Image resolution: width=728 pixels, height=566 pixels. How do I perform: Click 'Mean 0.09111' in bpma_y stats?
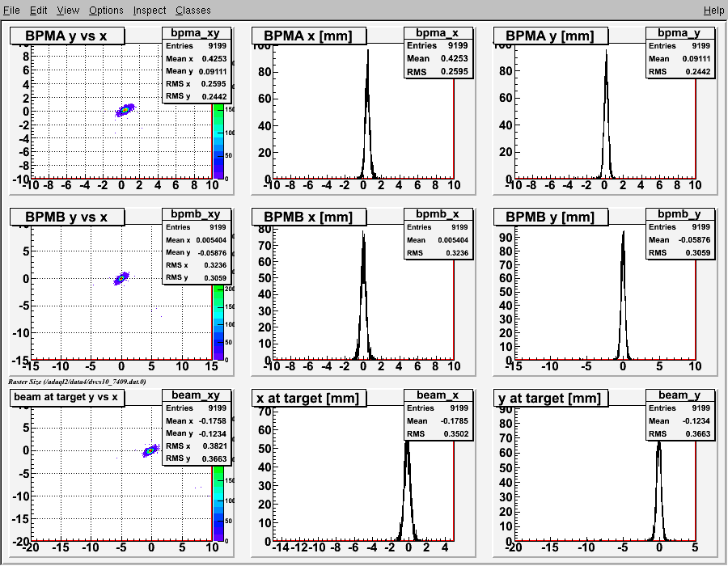click(679, 58)
